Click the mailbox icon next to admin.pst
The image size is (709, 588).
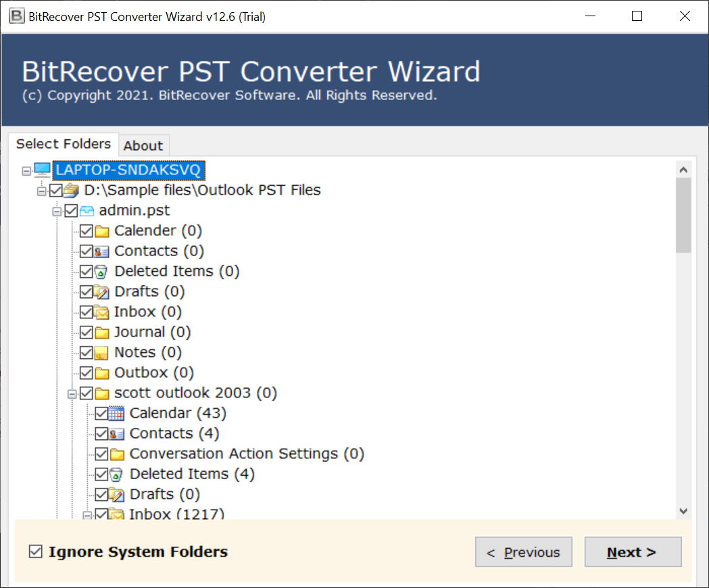[x=87, y=211]
